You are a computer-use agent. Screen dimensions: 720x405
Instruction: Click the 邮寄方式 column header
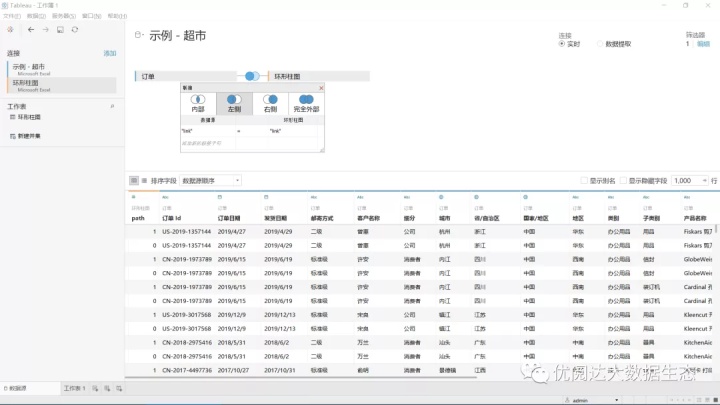pyautogui.click(x=322, y=218)
